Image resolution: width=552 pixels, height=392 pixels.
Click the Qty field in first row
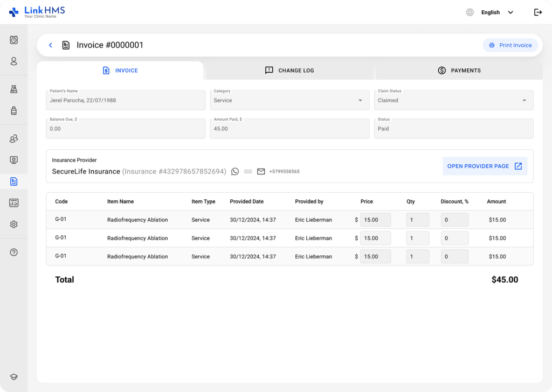(x=418, y=220)
